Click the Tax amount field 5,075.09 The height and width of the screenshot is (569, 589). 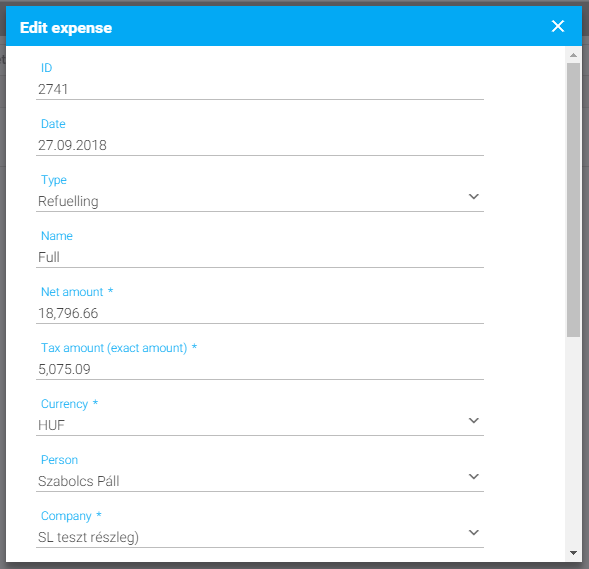[260, 369]
